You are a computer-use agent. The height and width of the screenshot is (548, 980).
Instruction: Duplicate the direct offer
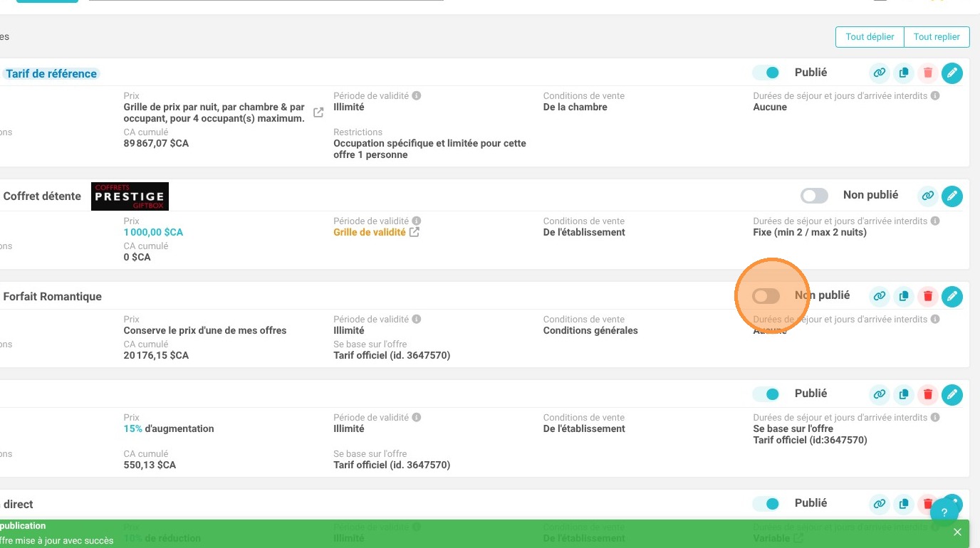904,504
